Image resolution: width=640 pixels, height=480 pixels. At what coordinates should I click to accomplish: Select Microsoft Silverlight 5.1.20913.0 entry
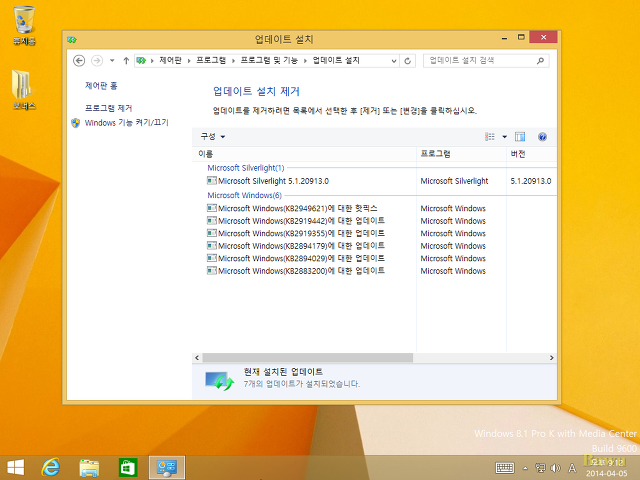tap(273, 181)
